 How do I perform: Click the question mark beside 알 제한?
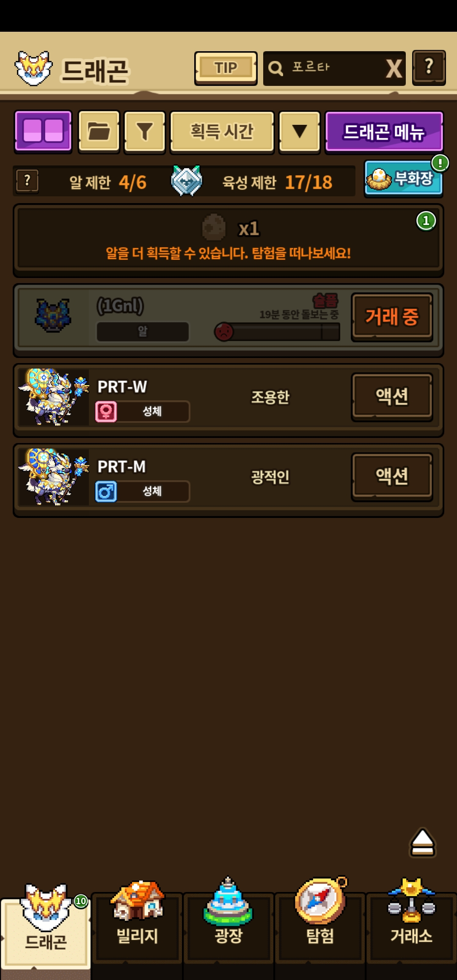pos(28,181)
